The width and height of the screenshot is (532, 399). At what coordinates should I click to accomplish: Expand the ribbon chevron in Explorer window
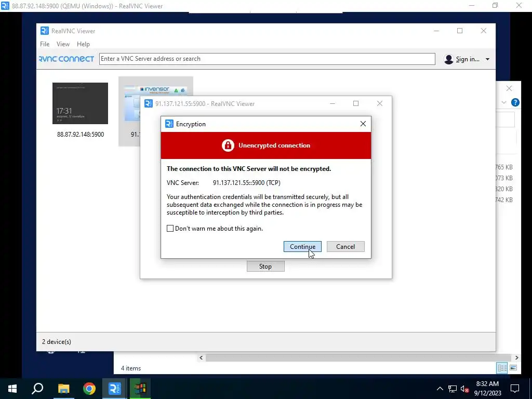coord(504,102)
